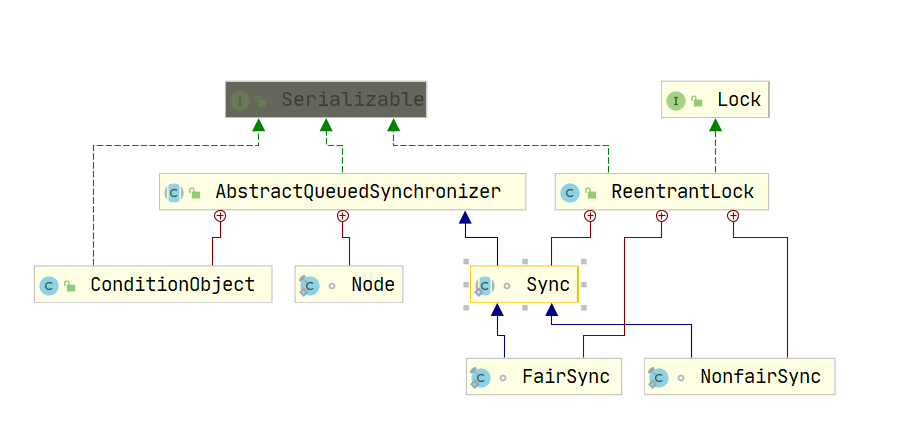Select the AbstractQueuedSynchronizer class node
Screen dimensions: 899x439
[342, 191]
